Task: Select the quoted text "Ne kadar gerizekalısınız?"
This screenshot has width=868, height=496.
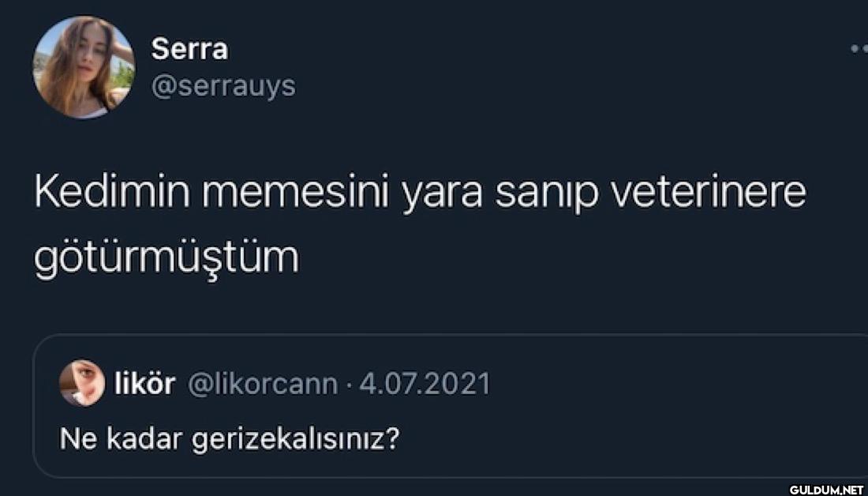Action: (229, 440)
